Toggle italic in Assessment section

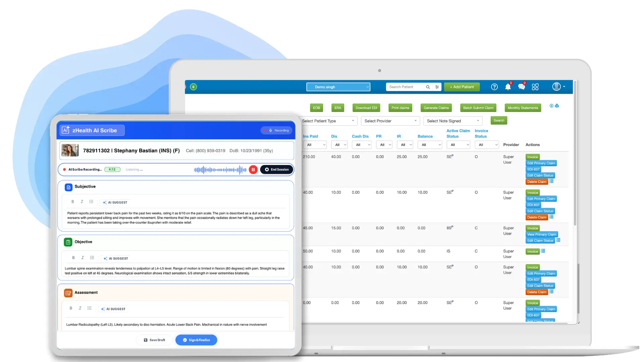pos(80,308)
